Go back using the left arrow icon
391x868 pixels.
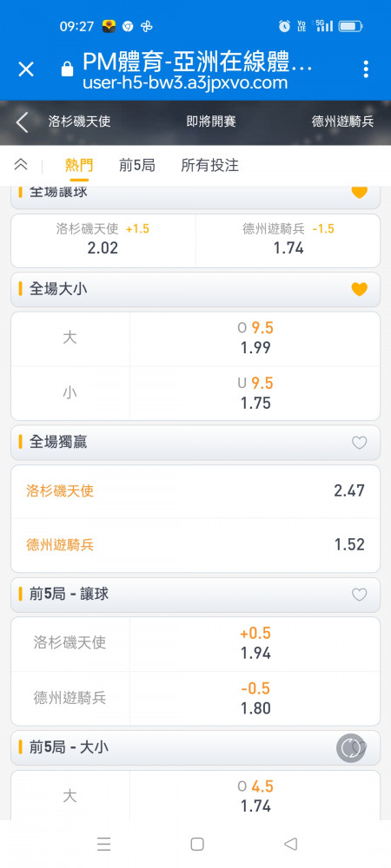tap(22, 122)
